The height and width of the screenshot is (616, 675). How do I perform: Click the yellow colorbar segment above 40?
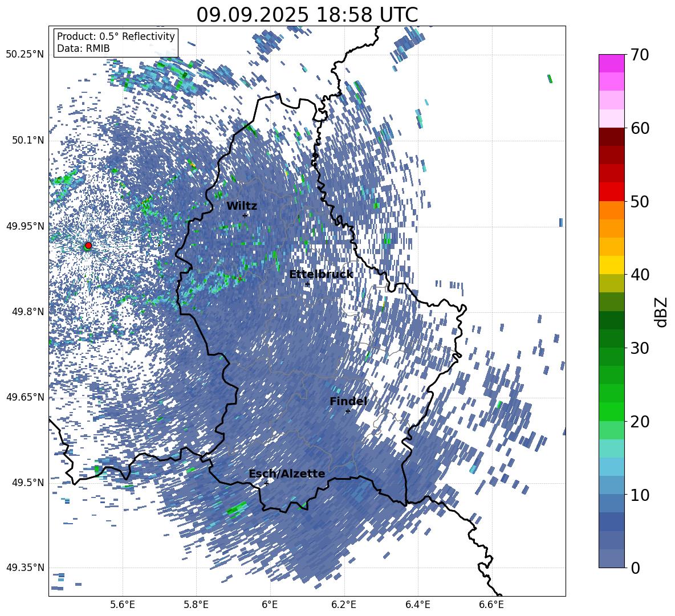[x=611, y=265]
